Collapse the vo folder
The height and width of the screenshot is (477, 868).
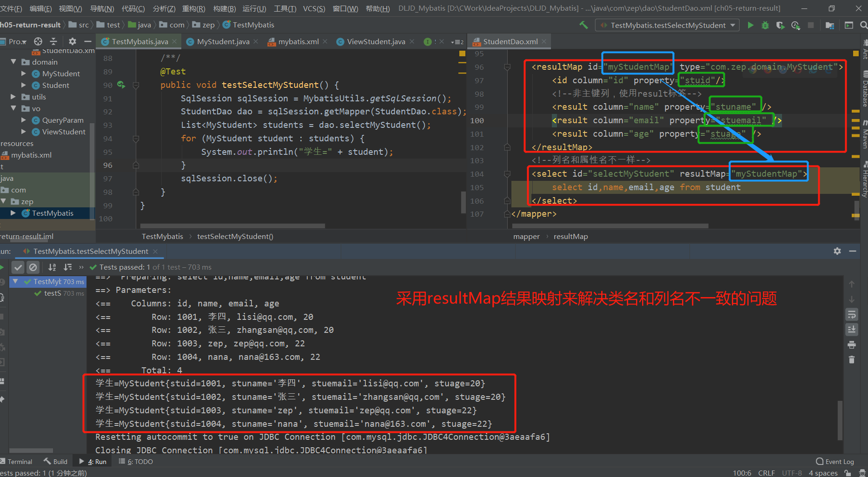pos(13,108)
